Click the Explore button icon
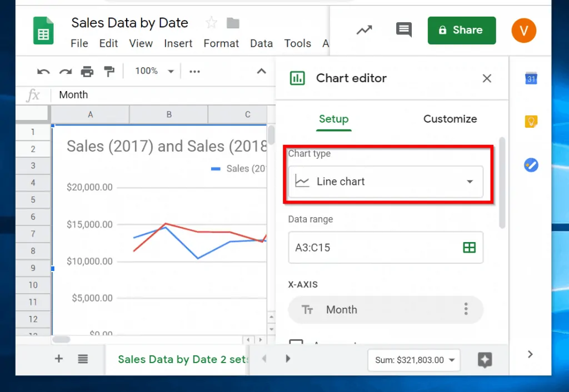Viewport: 569px width, 392px height. (485, 360)
